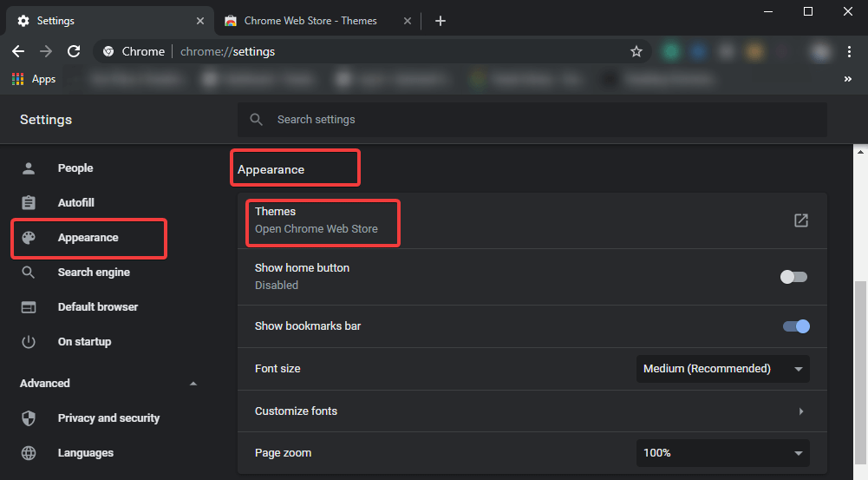Close the Settings tab

pyautogui.click(x=200, y=21)
